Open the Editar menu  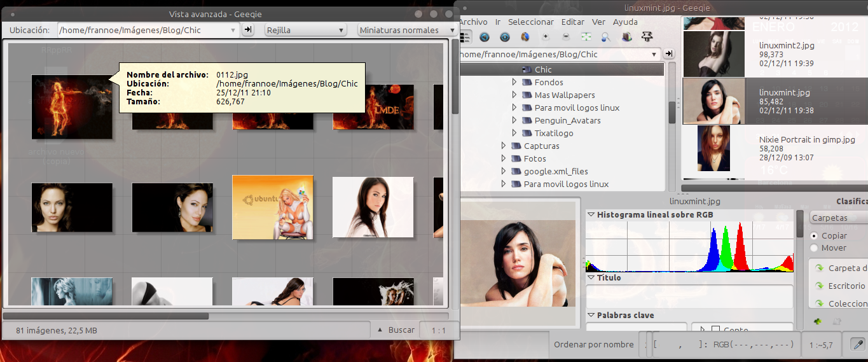pyautogui.click(x=572, y=22)
